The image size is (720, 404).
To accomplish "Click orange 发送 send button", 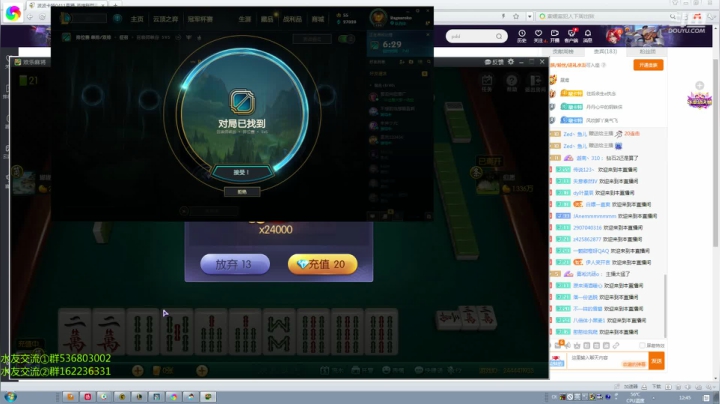I will (x=656, y=361).
